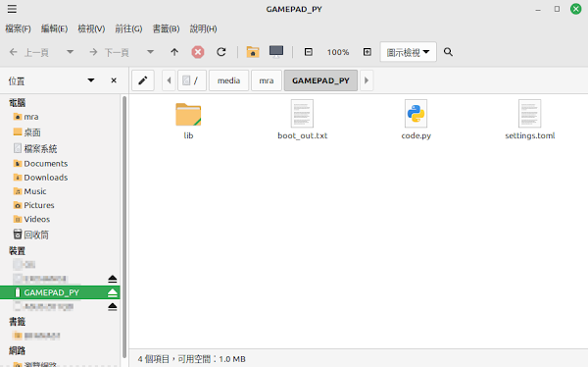Screen dimensions: 588x367
Task: Open mra home in sidebar
Action: 26,117
